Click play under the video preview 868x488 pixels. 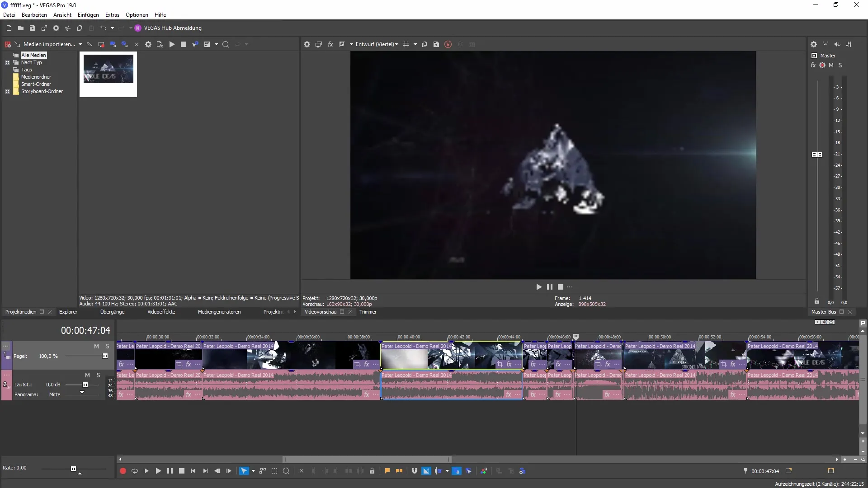tap(539, 287)
